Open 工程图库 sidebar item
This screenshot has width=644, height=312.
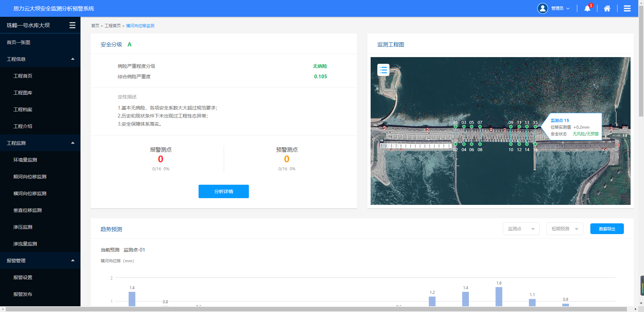(x=40, y=92)
